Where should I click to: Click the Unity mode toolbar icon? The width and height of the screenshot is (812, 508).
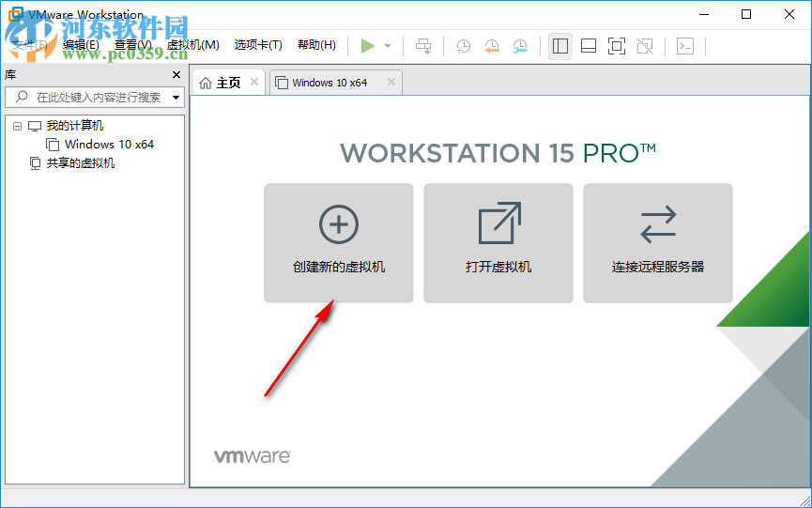point(645,46)
